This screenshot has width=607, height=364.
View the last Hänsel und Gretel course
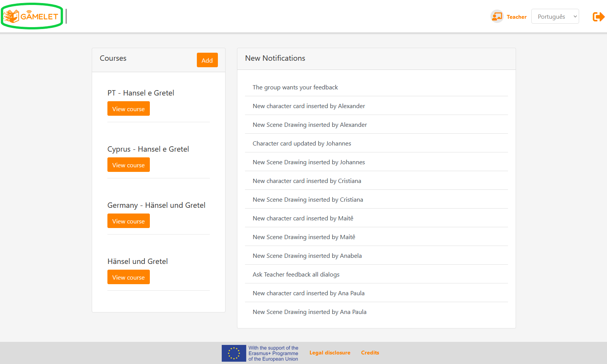[x=128, y=277]
